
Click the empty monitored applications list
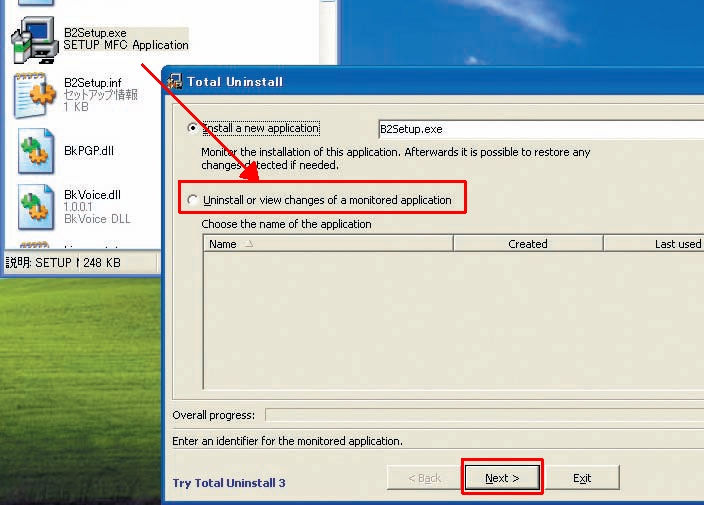click(453, 321)
